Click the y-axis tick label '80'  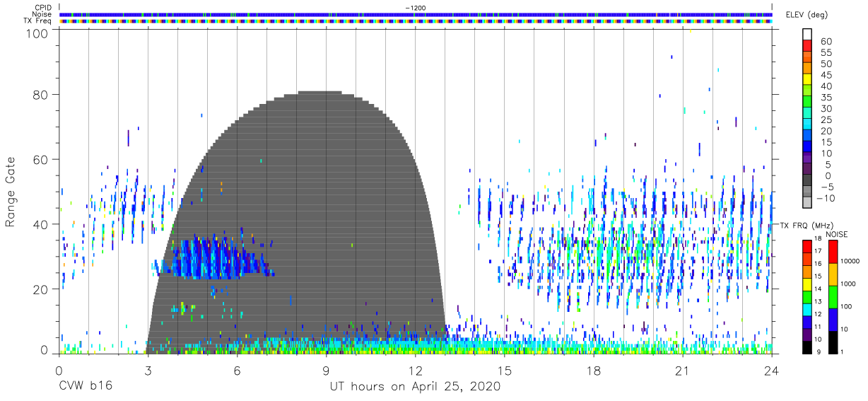coord(40,94)
